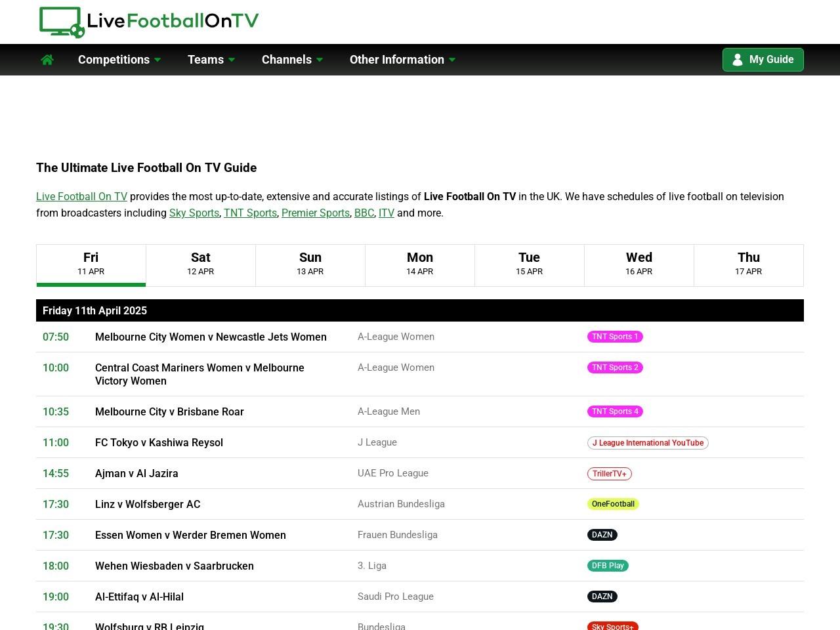The height and width of the screenshot is (630, 840).
Task: Click the A-League Men competition label
Action: pos(388,411)
